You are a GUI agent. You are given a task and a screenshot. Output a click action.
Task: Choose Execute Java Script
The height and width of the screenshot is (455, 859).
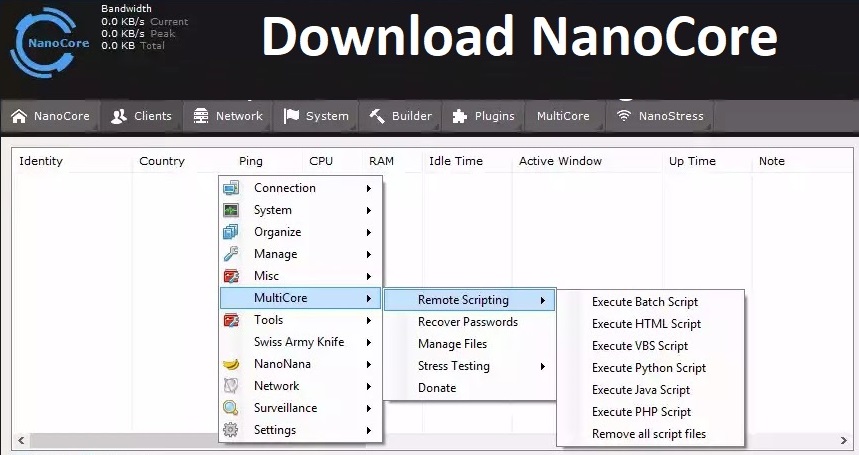[x=650, y=390]
